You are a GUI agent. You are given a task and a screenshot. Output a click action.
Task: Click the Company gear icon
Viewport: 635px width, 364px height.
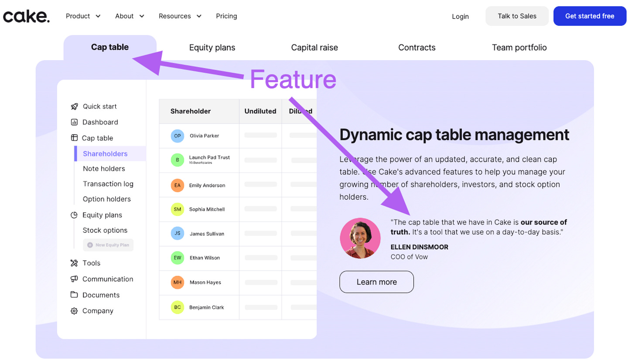74,311
